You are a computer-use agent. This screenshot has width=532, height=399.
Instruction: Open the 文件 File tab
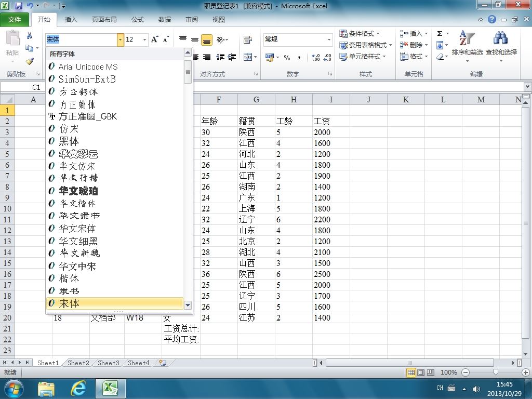click(x=15, y=20)
